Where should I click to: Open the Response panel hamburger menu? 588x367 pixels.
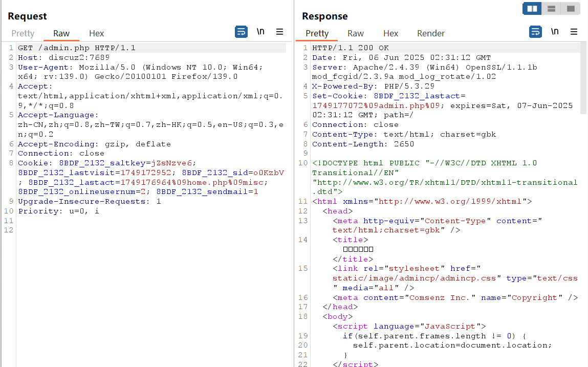(x=574, y=32)
